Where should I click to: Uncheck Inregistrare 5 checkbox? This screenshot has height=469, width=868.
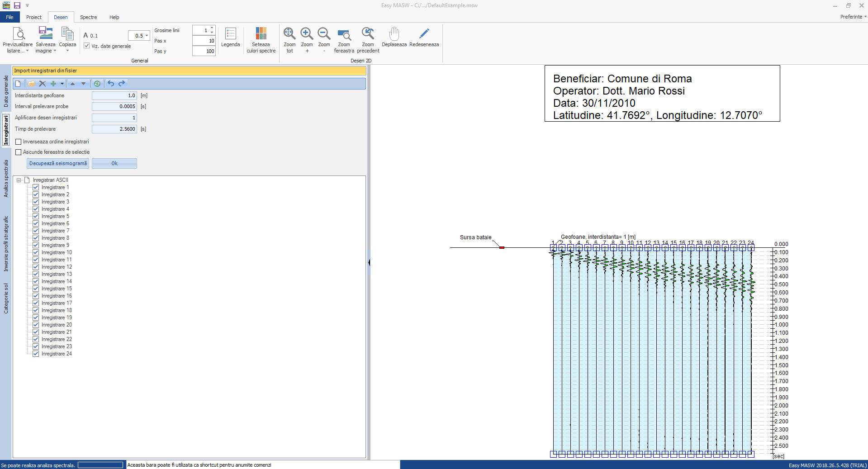(36, 216)
